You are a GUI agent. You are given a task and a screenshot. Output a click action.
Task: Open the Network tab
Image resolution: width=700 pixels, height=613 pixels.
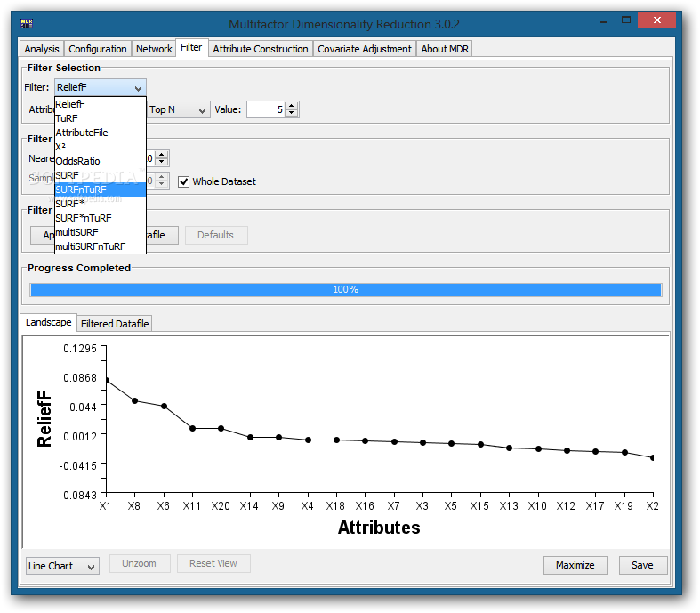(154, 49)
